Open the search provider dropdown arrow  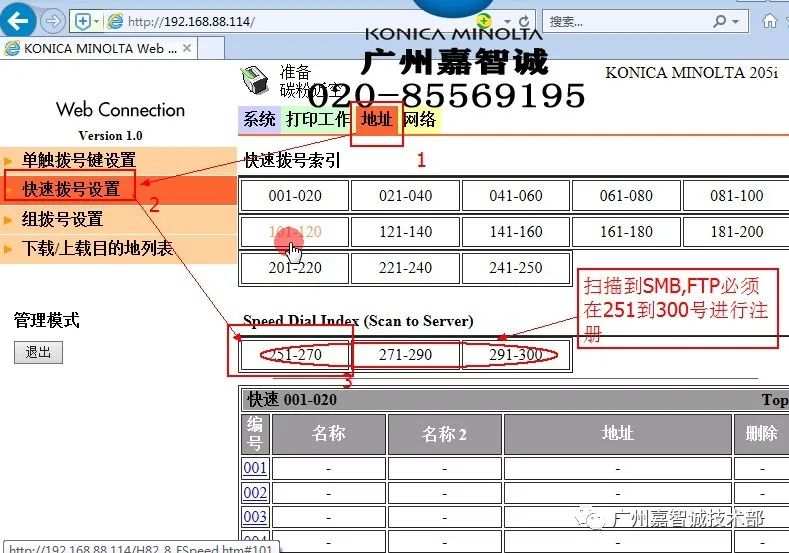(x=736, y=22)
